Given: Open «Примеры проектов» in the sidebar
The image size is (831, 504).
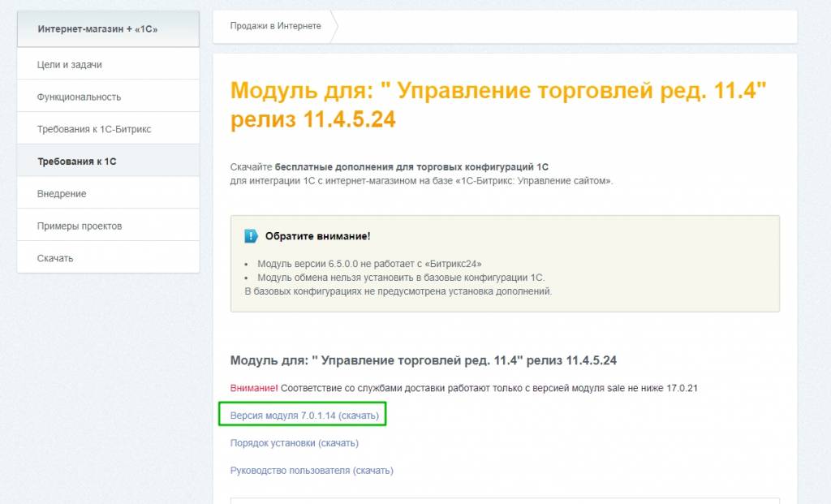Looking at the screenshot, I should point(108,226).
